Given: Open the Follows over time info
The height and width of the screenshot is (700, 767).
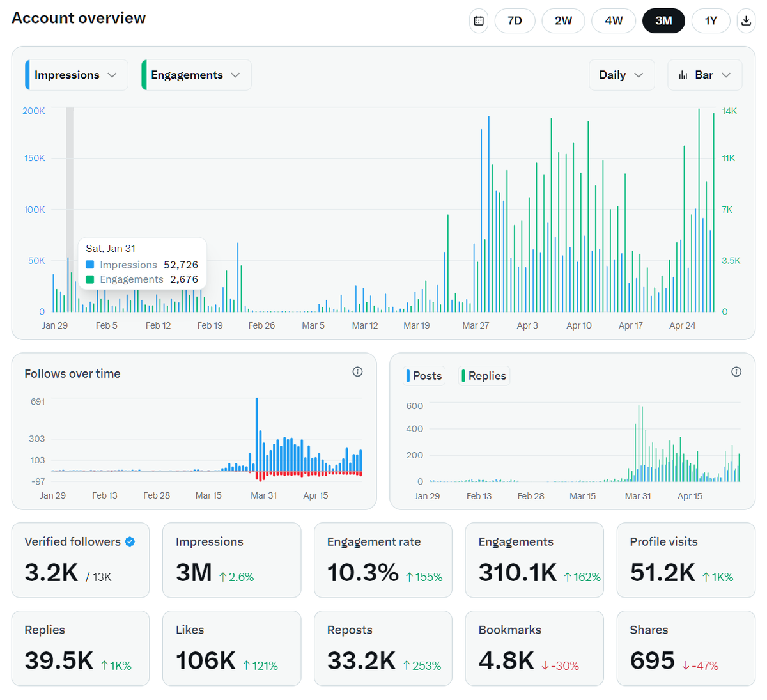Looking at the screenshot, I should coord(357,372).
